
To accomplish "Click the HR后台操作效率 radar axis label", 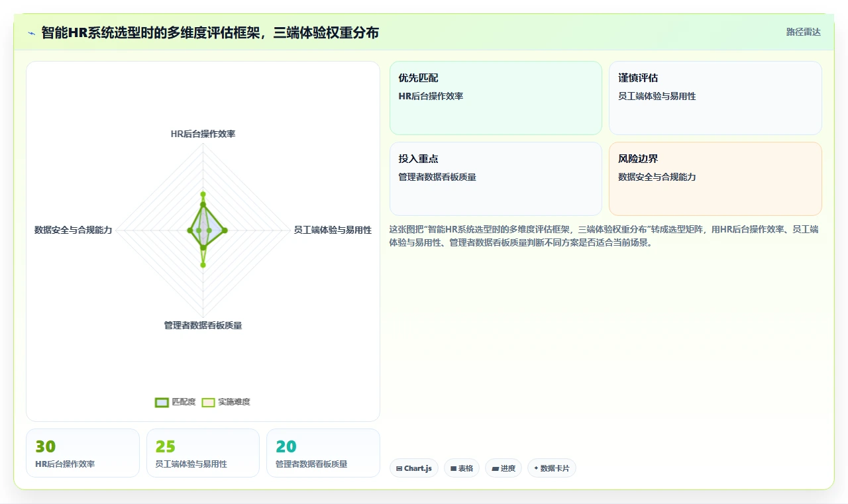I will point(203,134).
